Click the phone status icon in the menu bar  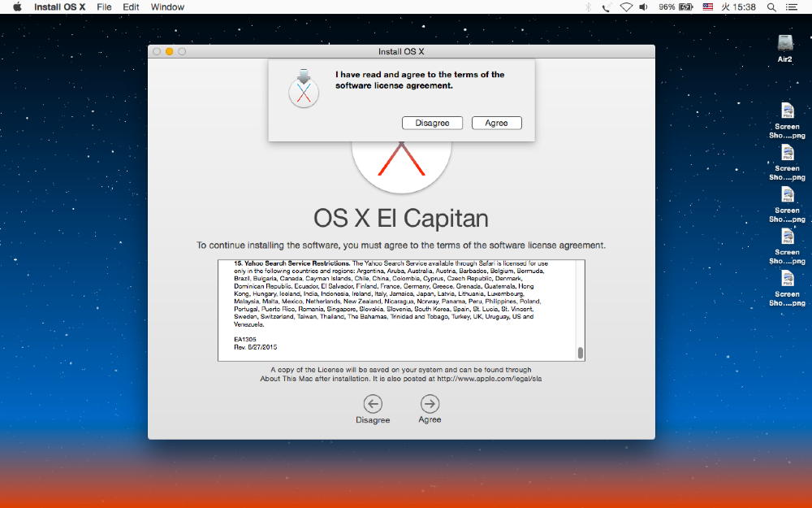coord(606,7)
